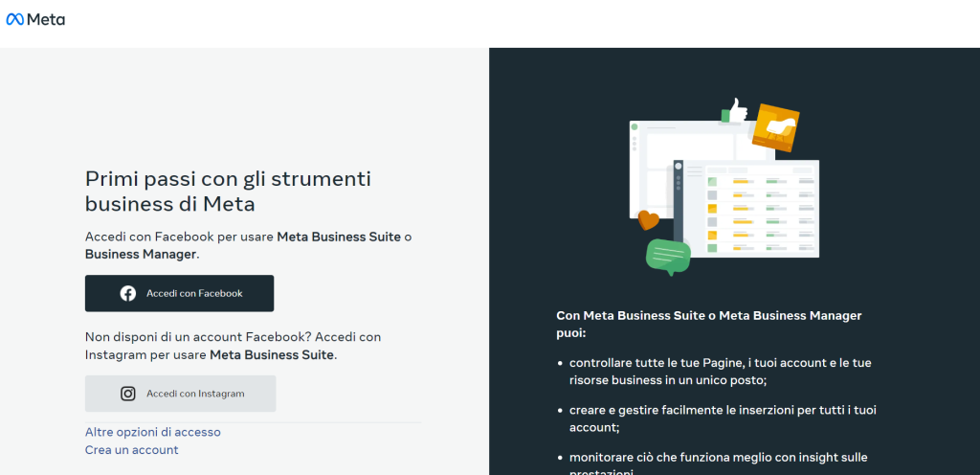Click the paragraph starting 'Non disponi di un account Facebook?'

pyautogui.click(x=234, y=346)
